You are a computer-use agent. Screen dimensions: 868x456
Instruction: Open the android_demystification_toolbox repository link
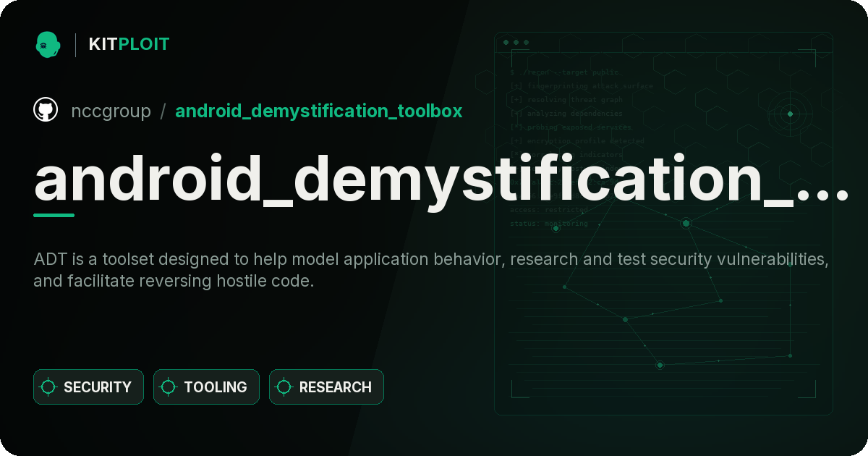click(x=318, y=111)
